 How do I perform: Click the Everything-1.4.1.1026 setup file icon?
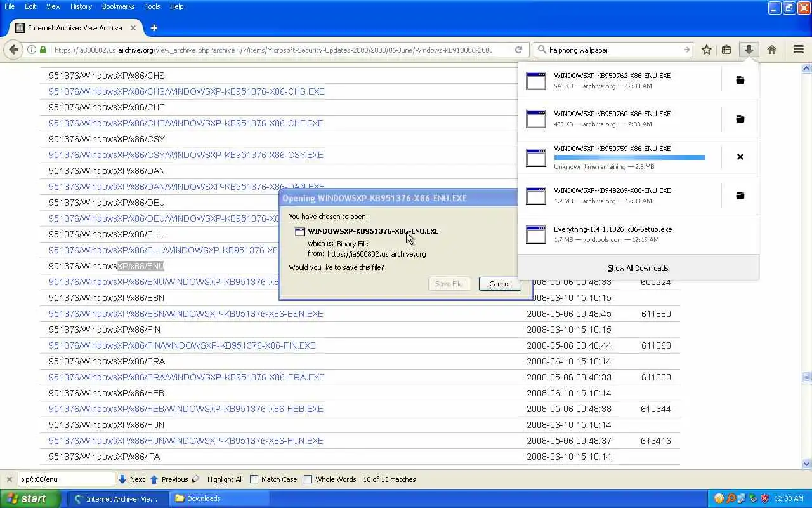pyautogui.click(x=535, y=234)
